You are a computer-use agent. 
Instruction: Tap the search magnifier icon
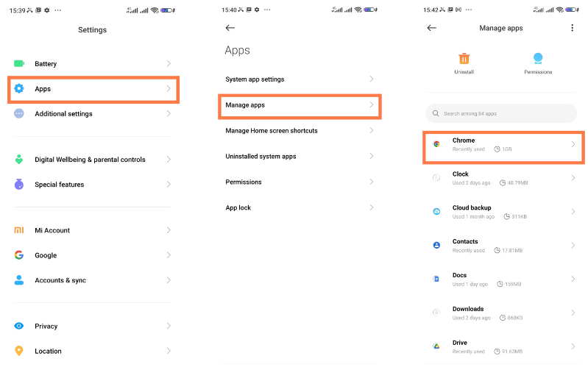(436, 113)
